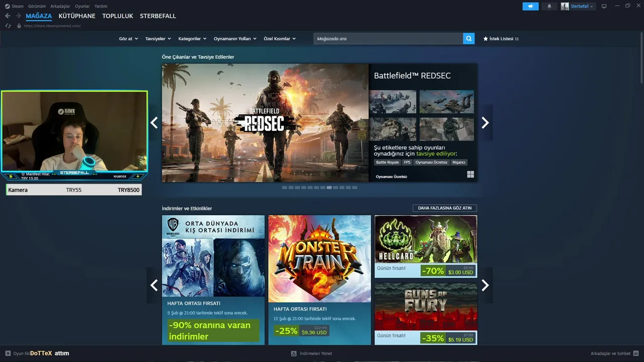This screenshot has width=644, height=362.
Task: Open Oynamanın Yolları dropdown menu
Action: point(235,39)
